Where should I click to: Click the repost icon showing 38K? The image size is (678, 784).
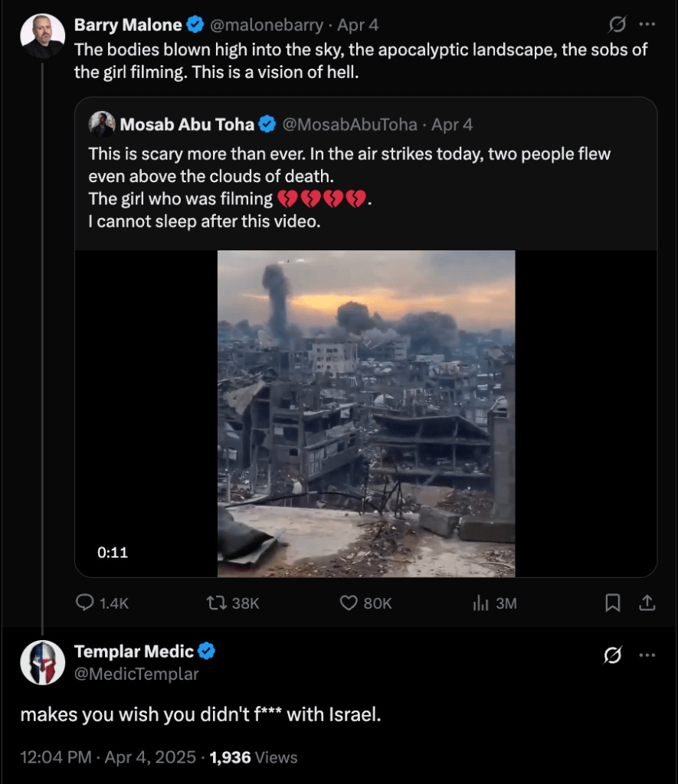point(217,603)
